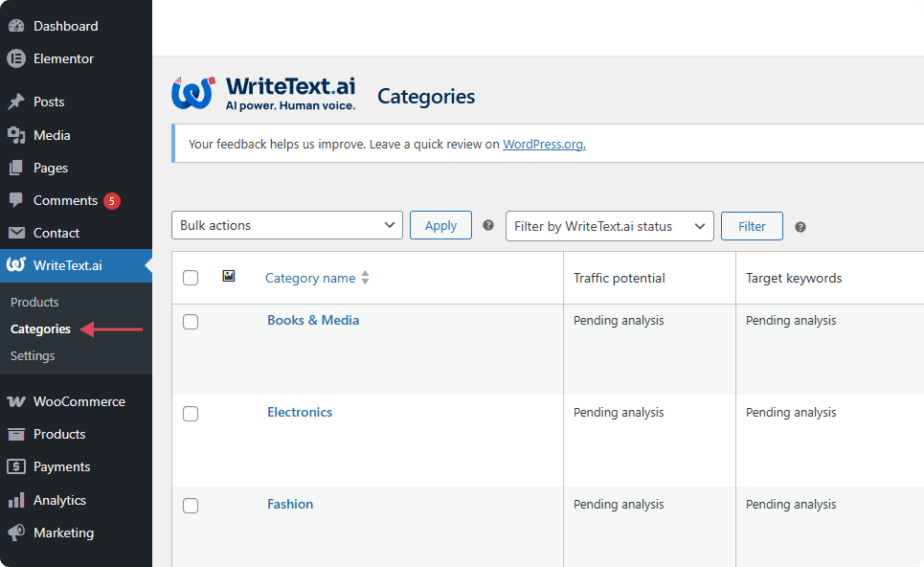Click Fashion traffic potential Pending analysis
This screenshot has width=924, height=567.
coord(619,505)
